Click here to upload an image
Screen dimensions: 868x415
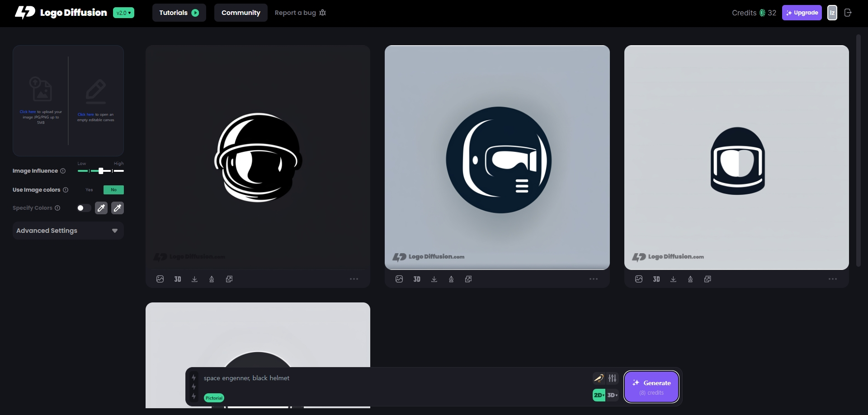[28, 112]
